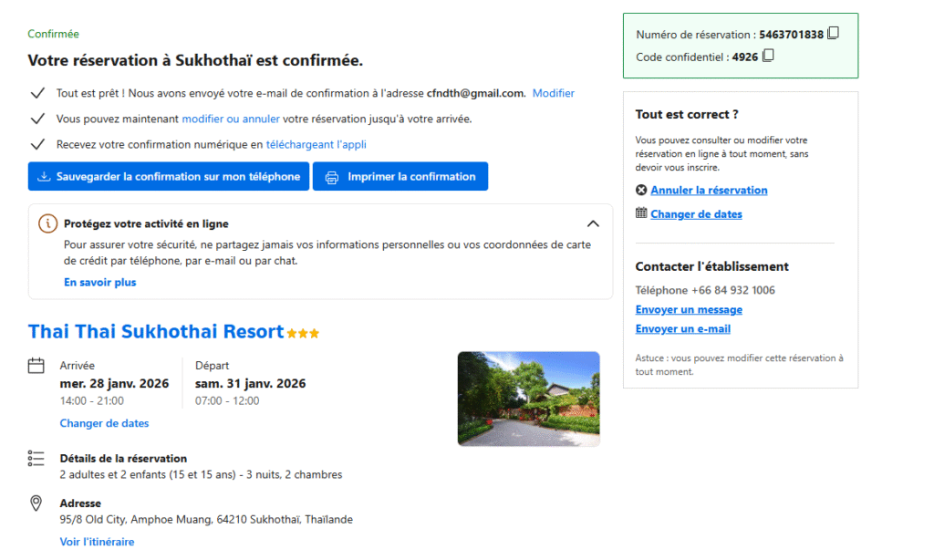This screenshot has height=560, width=934.
Task: Click Envoyer un message link
Action: pos(689,310)
